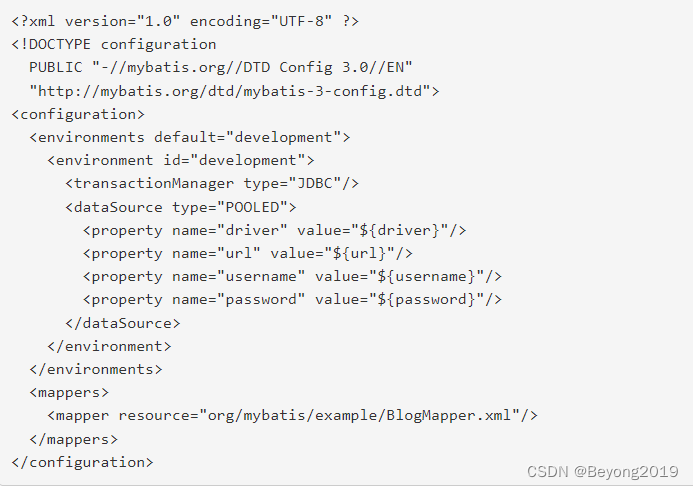Click the opening configuration tag
This screenshot has width=693, height=490.
coord(78,114)
